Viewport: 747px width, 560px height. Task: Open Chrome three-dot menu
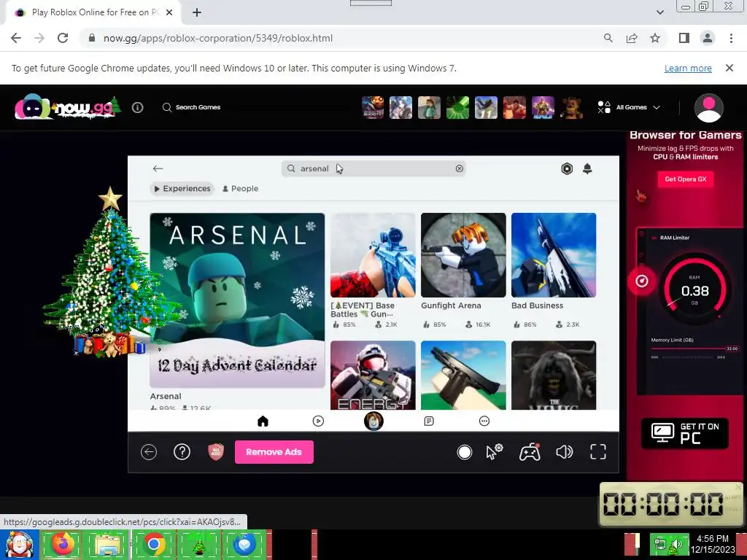tap(731, 38)
